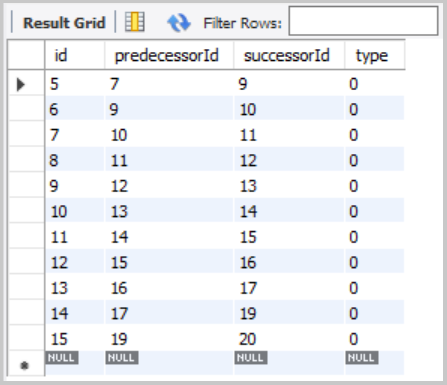Select predecessorId cell in row id 9
The width and height of the screenshot is (447, 385).
[x=169, y=186]
